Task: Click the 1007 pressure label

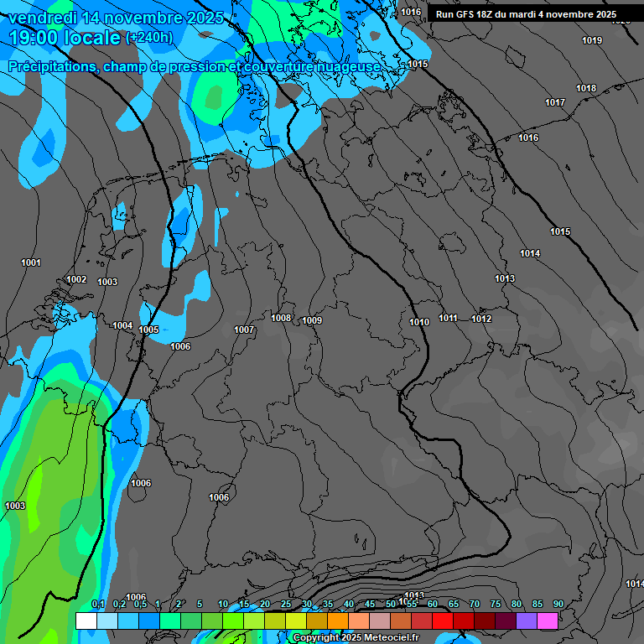Action: (244, 330)
